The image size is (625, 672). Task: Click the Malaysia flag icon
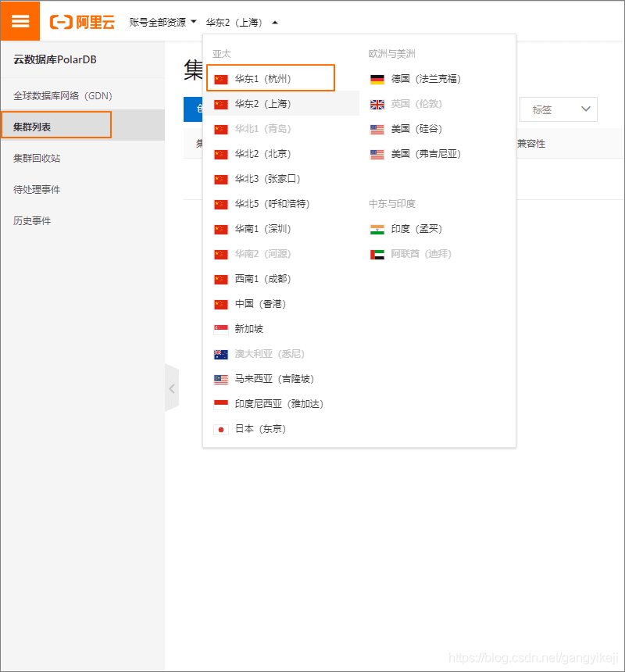[221, 379]
